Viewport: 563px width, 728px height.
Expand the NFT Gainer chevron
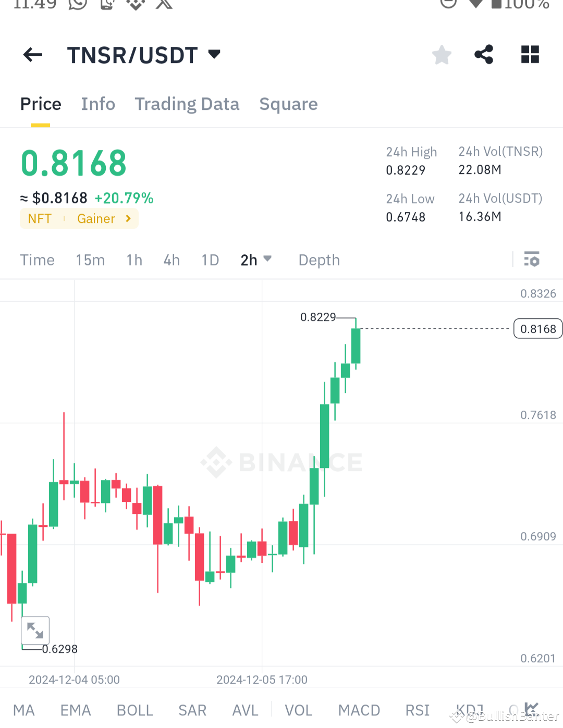click(x=128, y=219)
